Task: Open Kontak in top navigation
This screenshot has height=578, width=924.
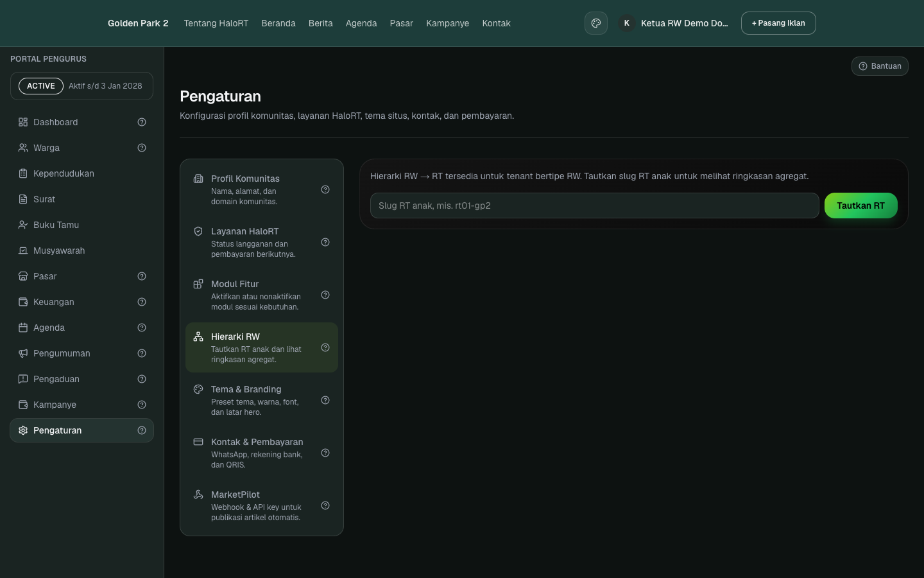Action: (497, 23)
